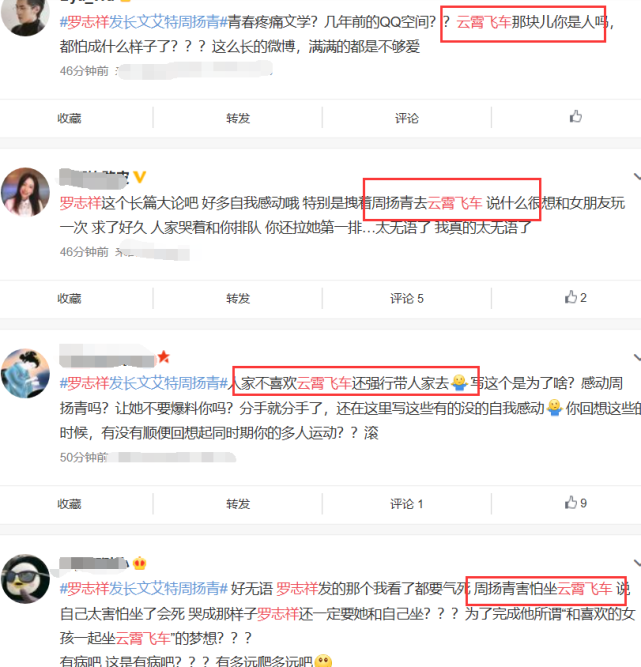Expand options chevron on fourth post
The height and width of the screenshot is (667, 641).
[637, 563]
